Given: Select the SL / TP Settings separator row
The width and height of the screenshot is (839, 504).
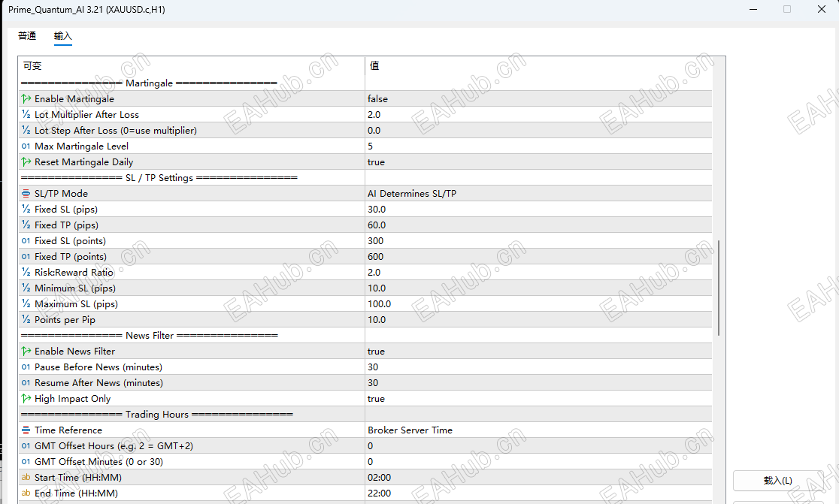Looking at the screenshot, I should tap(365, 177).
